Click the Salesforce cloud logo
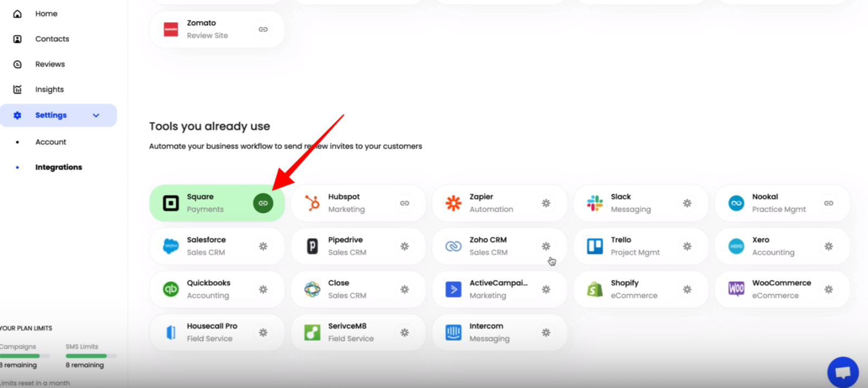Screen dimensions: 868x388 point(171,246)
